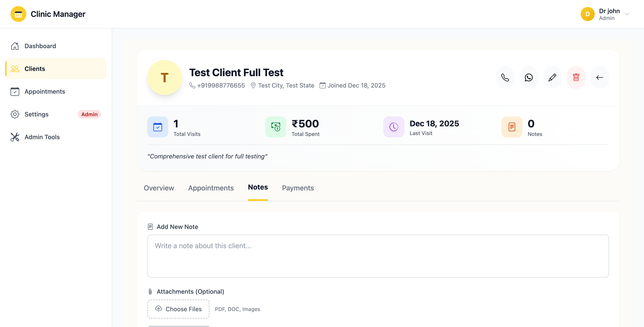Edit client details with the pencil icon
644x327 pixels.
coord(552,77)
